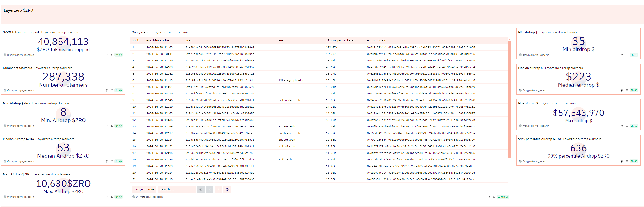Click refresh icon in Max. Airdrop $ZRO card

pos(107,197)
